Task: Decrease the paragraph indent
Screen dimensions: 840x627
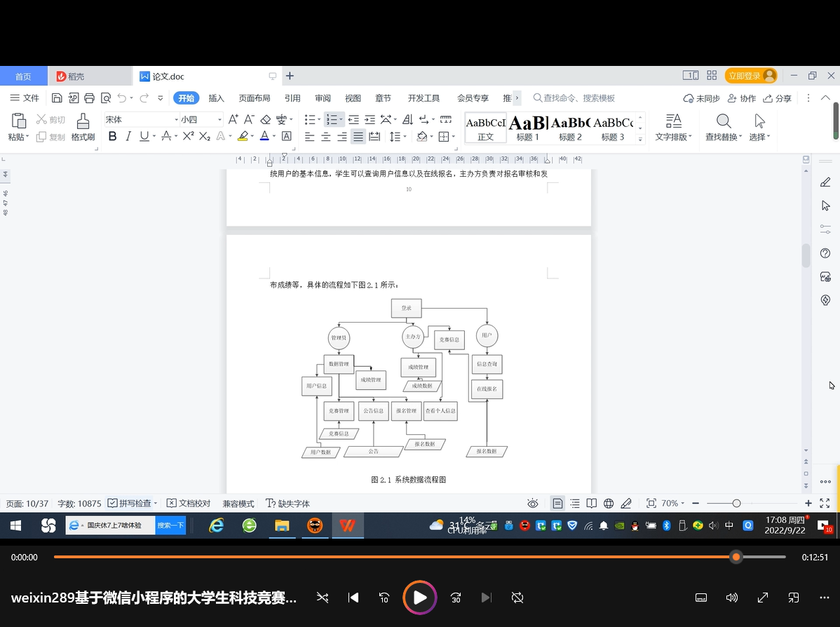Action: 353,119
